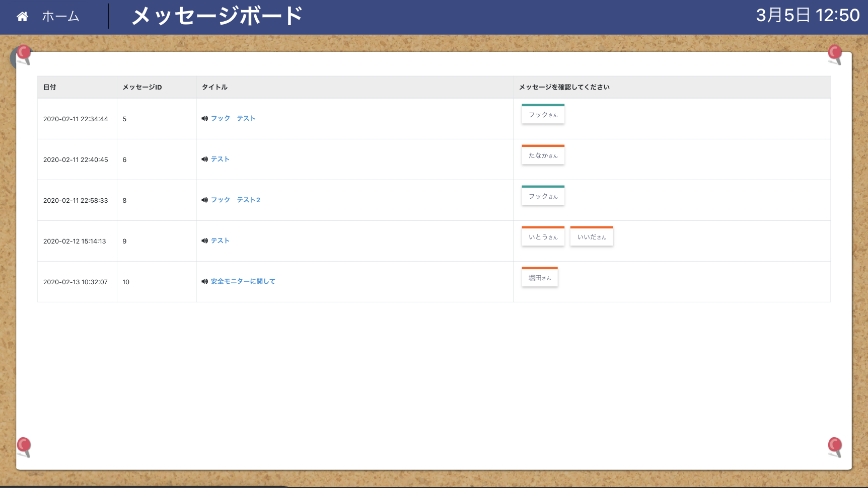Click speaker icon beside 安全モニターに関して
The width and height of the screenshot is (868, 488).
(x=204, y=282)
